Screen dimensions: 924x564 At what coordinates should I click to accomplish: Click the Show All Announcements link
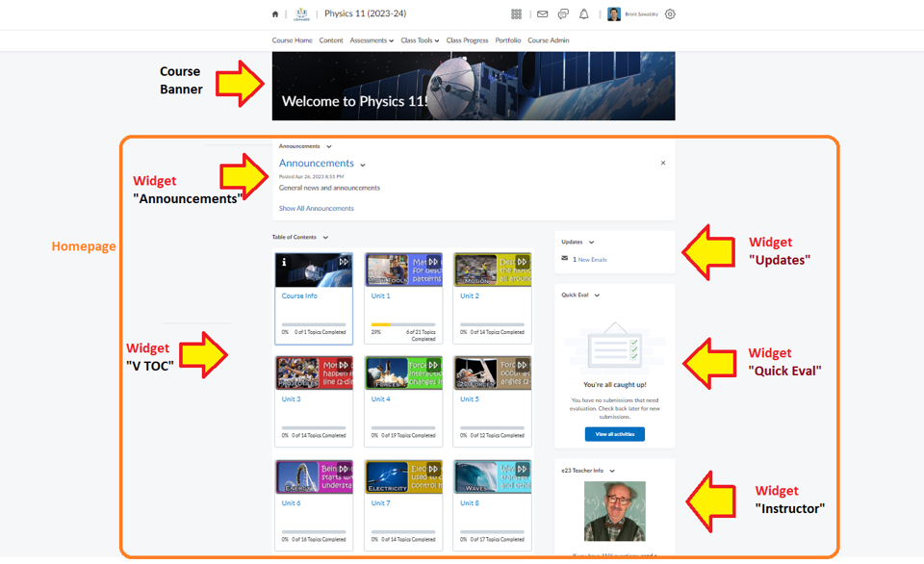pyautogui.click(x=316, y=209)
